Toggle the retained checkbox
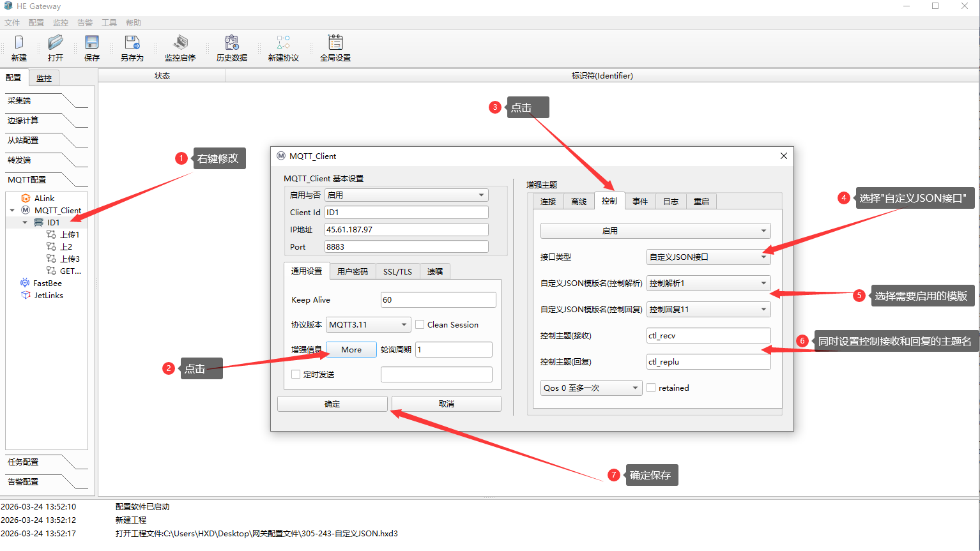Screen dimensions: 980x551 651,388
